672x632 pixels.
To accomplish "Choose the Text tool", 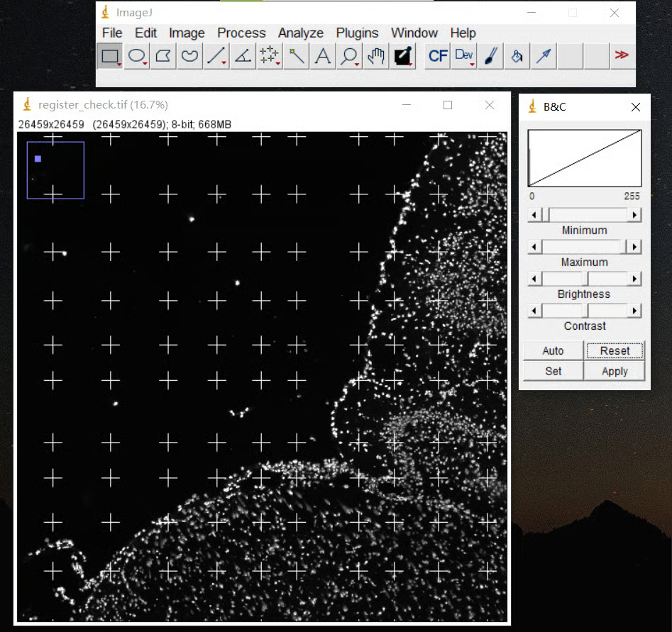I will click(322, 56).
